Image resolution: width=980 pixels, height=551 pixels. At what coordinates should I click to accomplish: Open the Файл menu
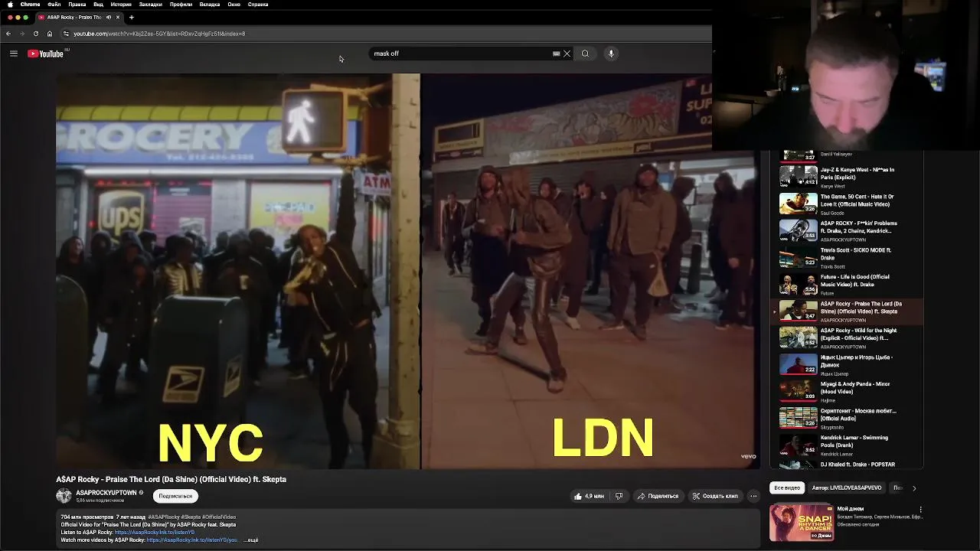tap(54, 4)
